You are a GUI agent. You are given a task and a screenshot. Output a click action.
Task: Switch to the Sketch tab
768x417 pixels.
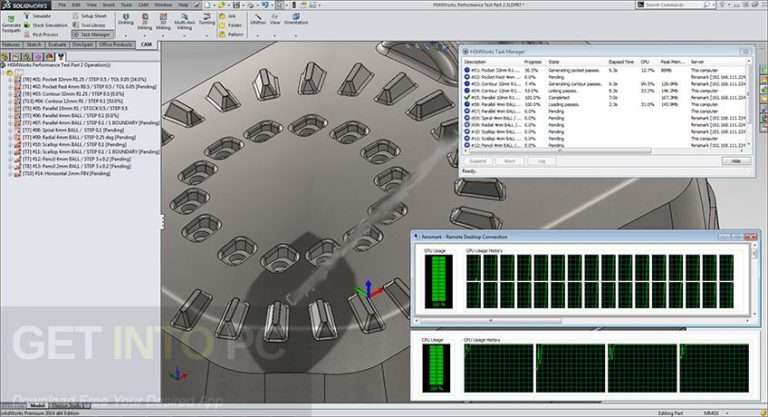pos(34,45)
